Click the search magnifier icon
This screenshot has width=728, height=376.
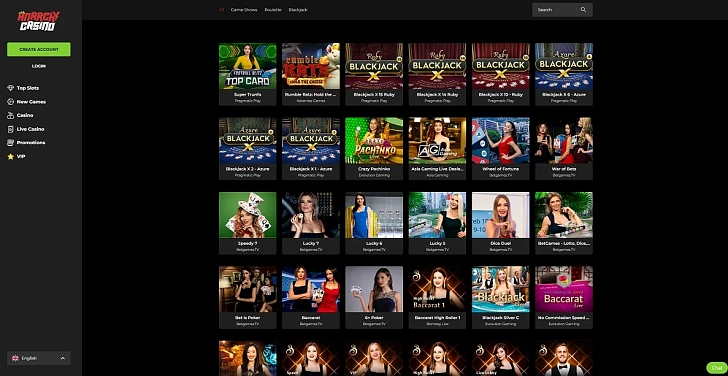click(583, 10)
